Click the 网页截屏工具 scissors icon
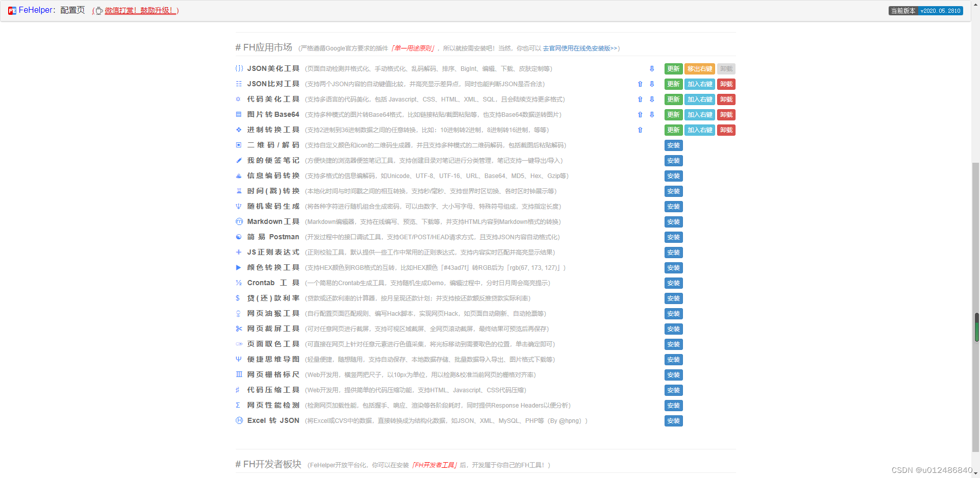 pyautogui.click(x=238, y=329)
